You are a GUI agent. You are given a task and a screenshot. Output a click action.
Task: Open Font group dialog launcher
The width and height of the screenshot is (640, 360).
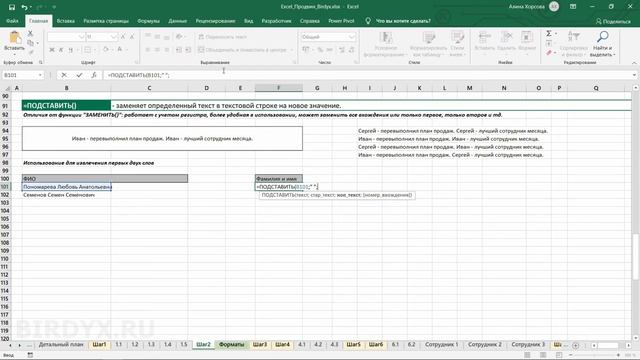pos(136,62)
